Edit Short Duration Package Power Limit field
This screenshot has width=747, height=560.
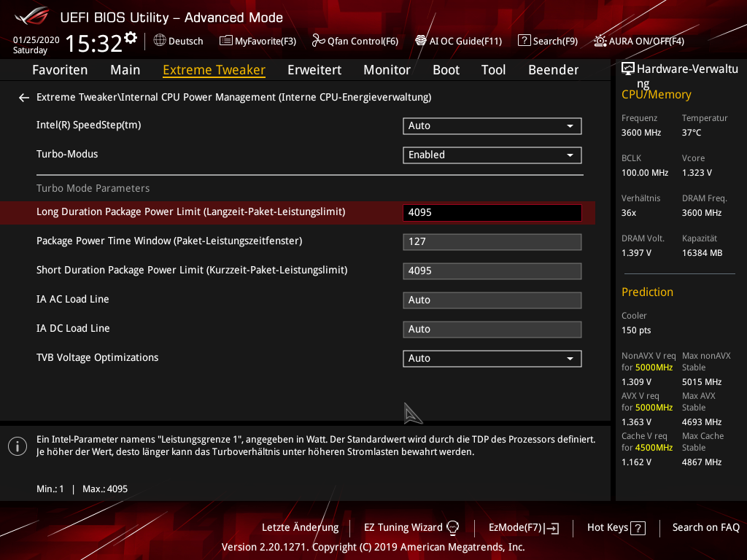pyautogui.click(x=492, y=271)
